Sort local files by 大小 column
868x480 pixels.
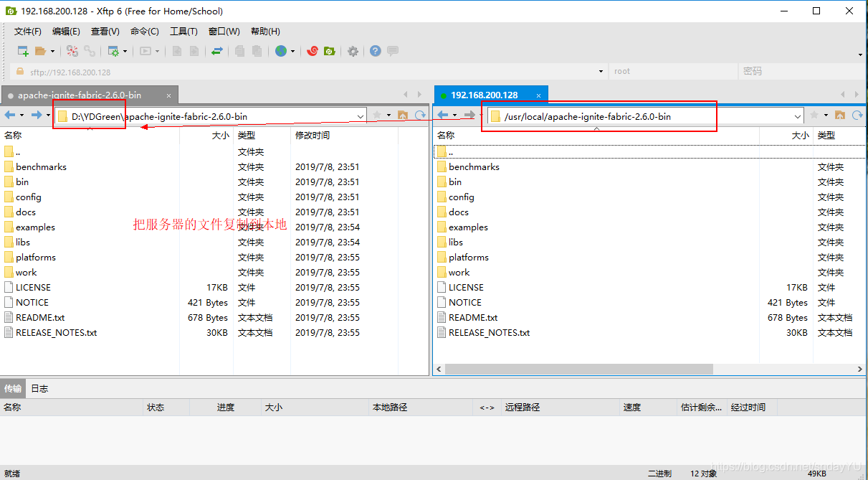[x=207, y=135]
